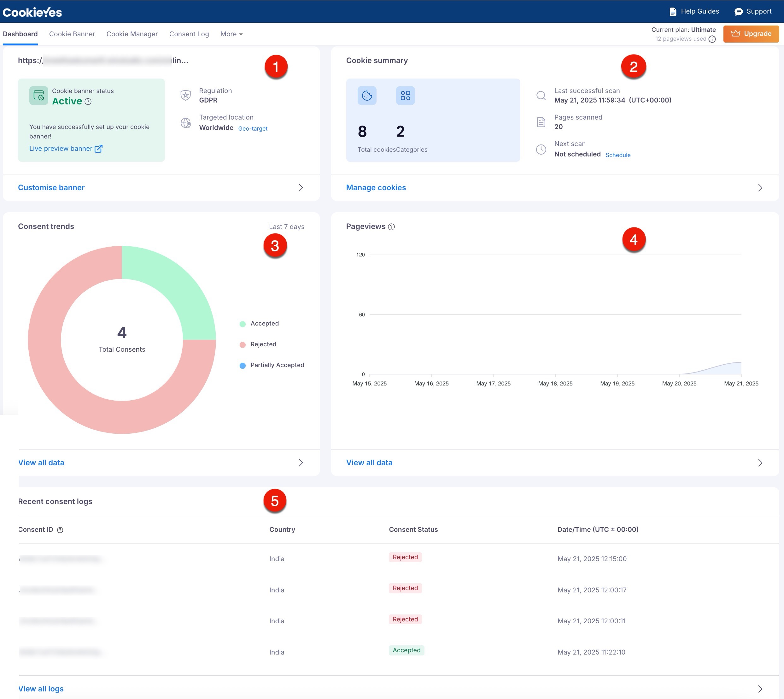This screenshot has height=699, width=784.
Task: Click the Manage cookies chevron arrow
Action: 760,188
